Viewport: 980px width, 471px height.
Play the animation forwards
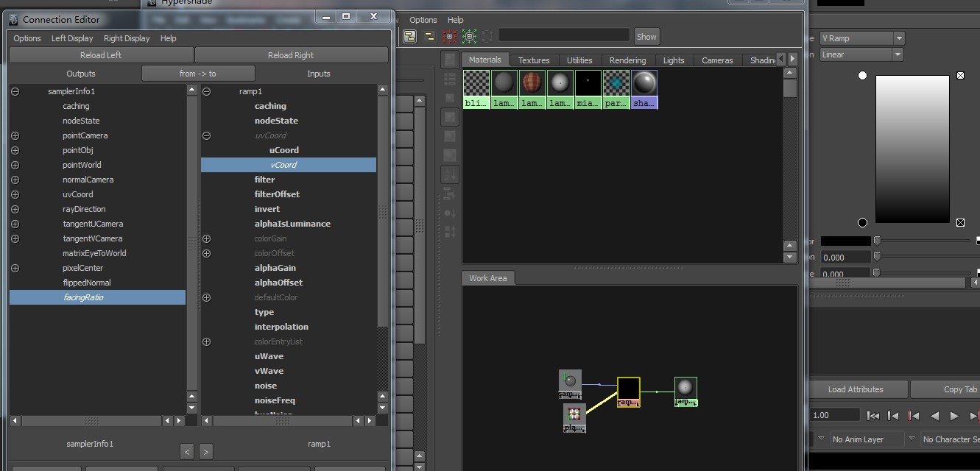tap(954, 416)
